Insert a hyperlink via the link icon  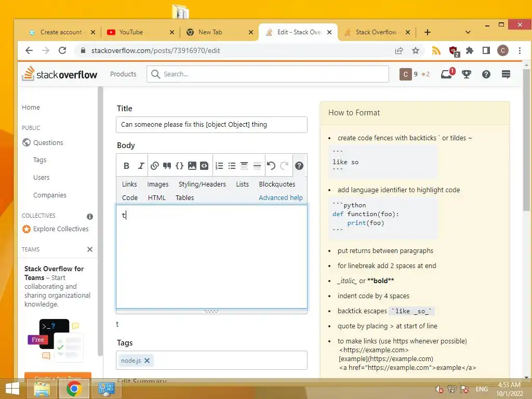[x=155, y=166]
